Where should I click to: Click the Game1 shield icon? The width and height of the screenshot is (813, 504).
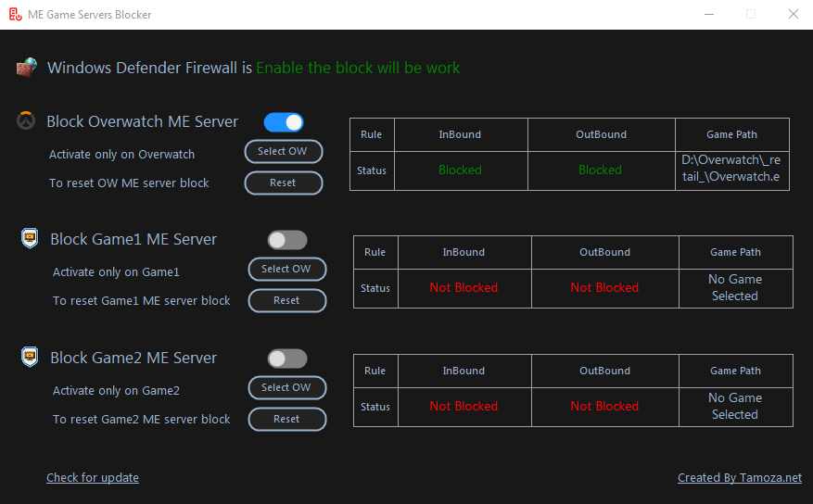[x=31, y=239]
